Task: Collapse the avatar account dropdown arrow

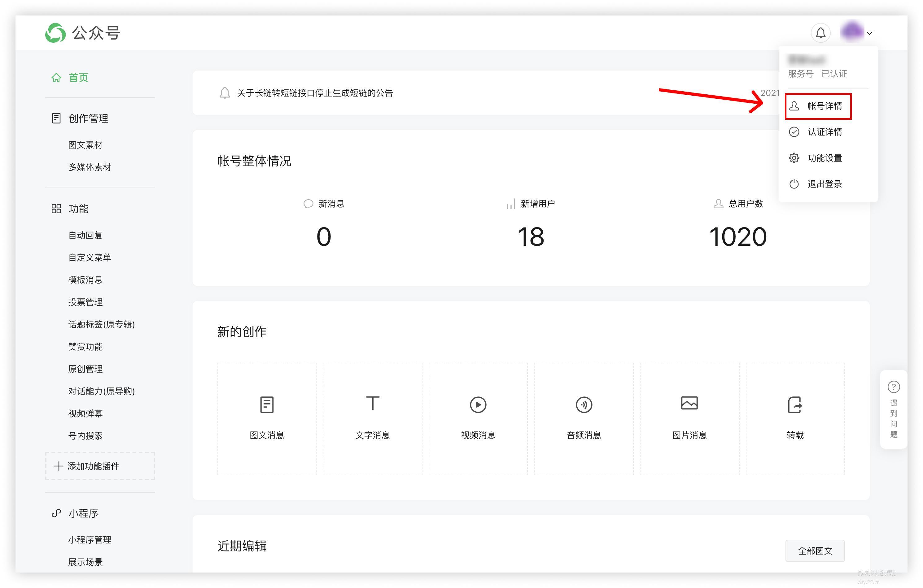Action: (870, 33)
